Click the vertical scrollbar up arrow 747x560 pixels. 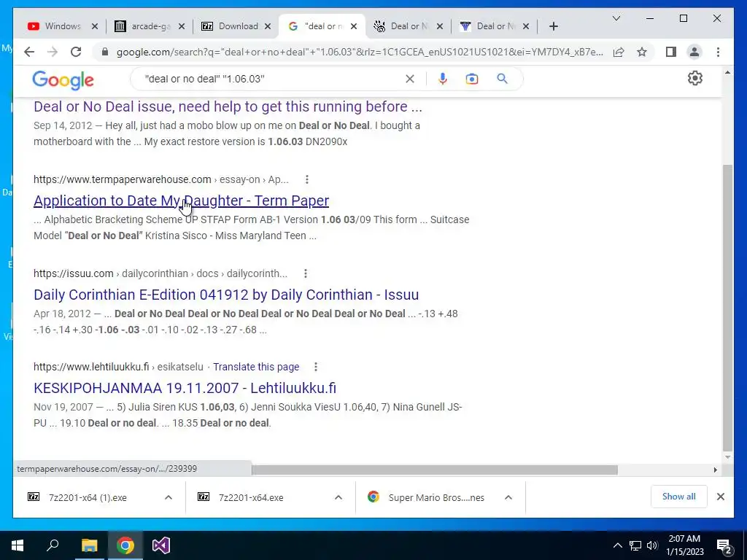coord(727,73)
